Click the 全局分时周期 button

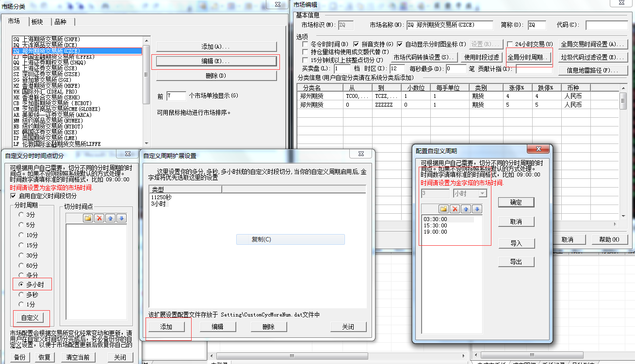coord(528,57)
